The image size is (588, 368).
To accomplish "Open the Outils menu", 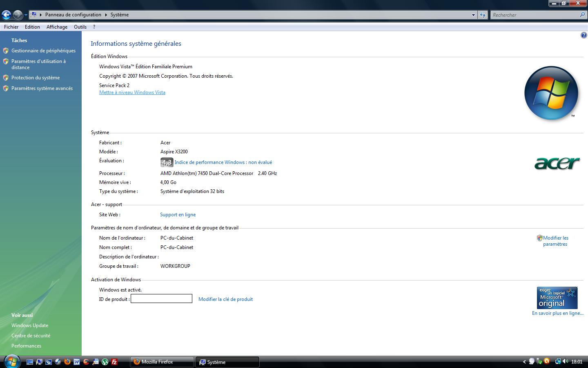I will click(80, 27).
